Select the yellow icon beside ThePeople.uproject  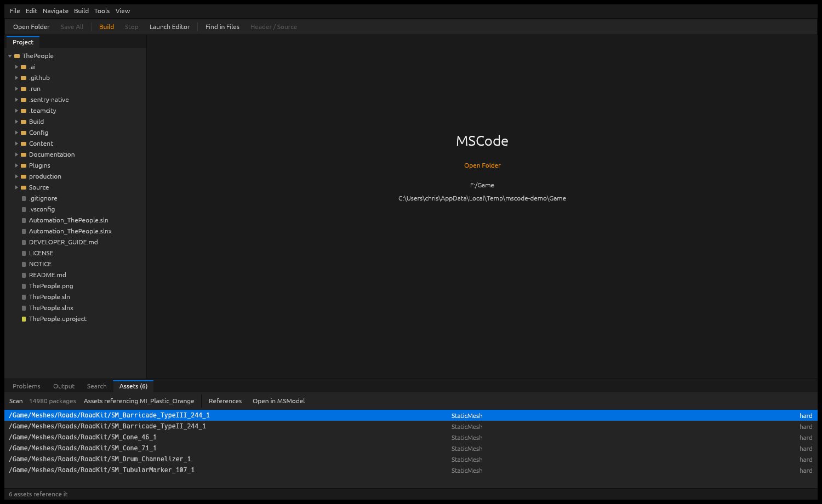(x=24, y=319)
